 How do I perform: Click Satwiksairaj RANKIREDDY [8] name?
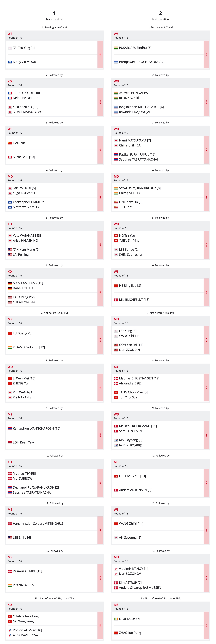tap(140, 188)
